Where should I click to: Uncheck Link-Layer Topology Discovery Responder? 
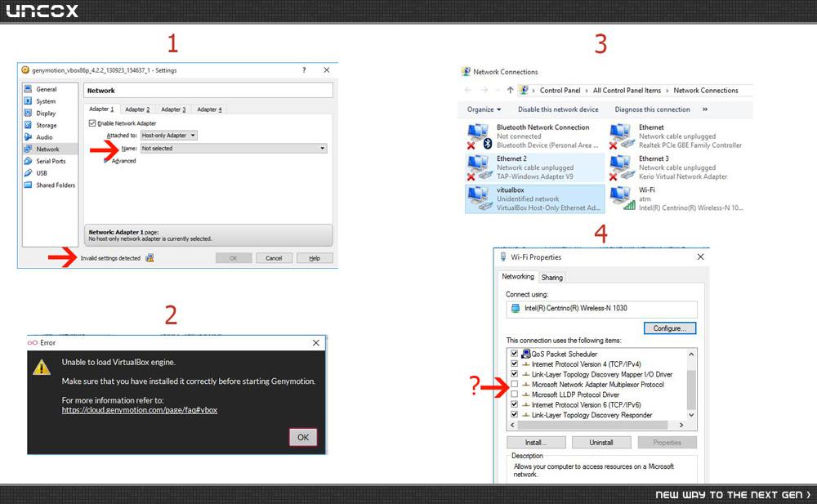[x=514, y=415]
